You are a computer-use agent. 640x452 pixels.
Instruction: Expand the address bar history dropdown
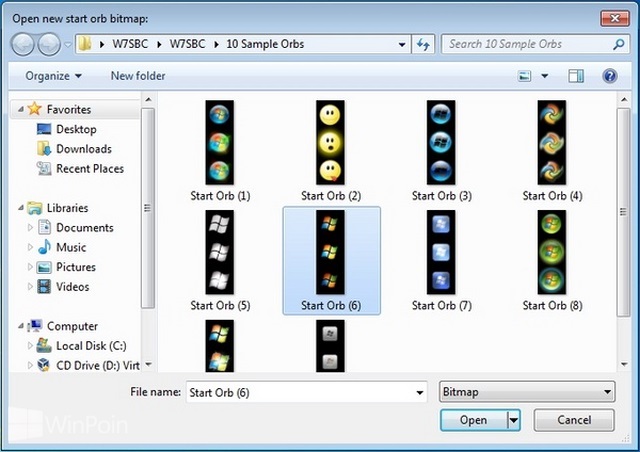pyautogui.click(x=402, y=44)
